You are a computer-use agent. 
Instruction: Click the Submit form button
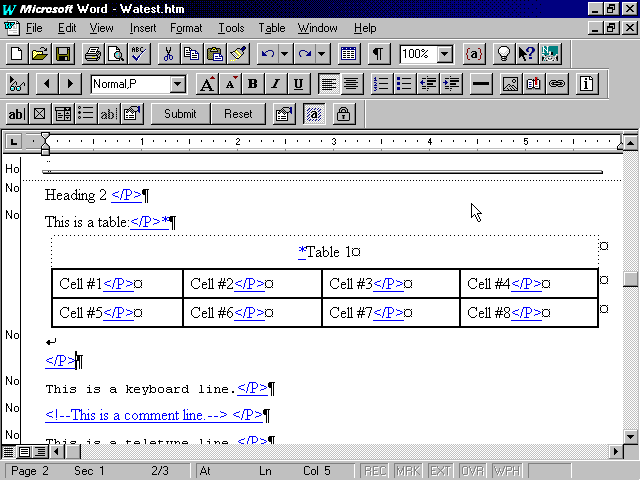(x=180, y=114)
